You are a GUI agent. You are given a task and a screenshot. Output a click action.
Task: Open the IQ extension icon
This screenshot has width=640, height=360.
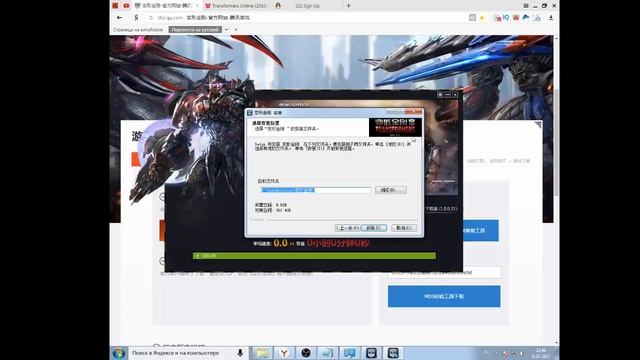506,18
